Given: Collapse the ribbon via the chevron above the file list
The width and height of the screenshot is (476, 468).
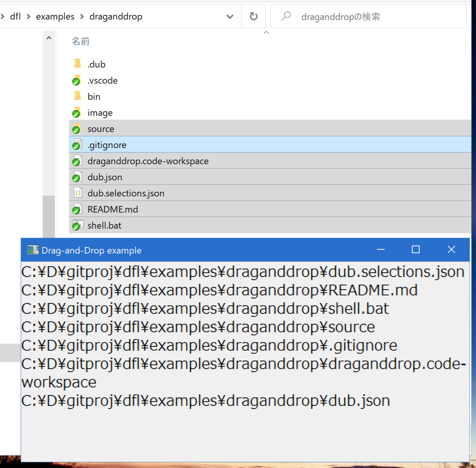Looking at the screenshot, I should [266, 32].
